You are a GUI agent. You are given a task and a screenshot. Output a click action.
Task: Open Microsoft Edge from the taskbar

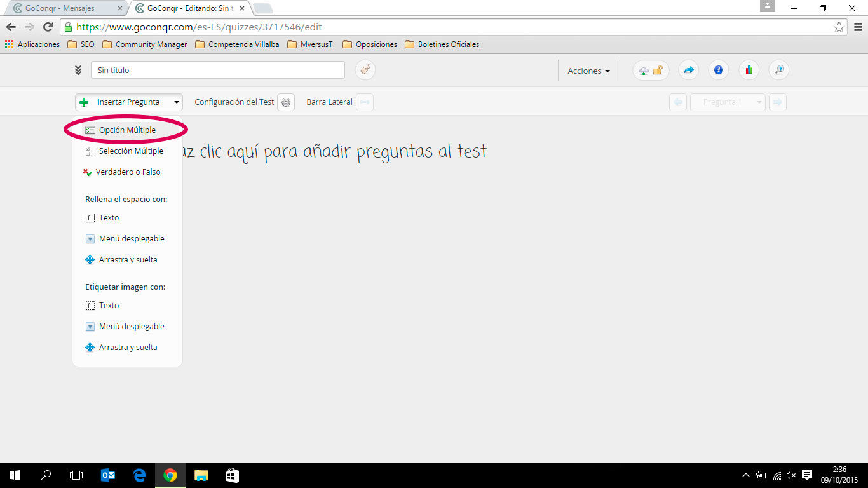point(139,475)
